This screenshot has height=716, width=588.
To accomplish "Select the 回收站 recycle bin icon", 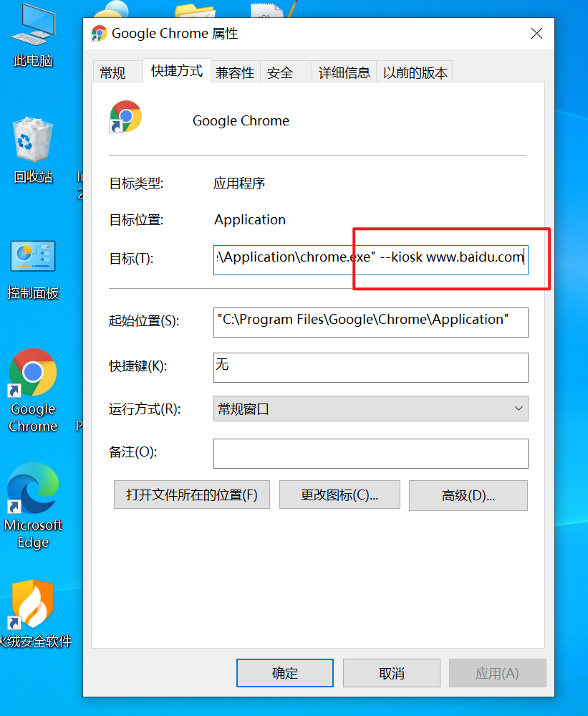I will pyautogui.click(x=33, y=151).
